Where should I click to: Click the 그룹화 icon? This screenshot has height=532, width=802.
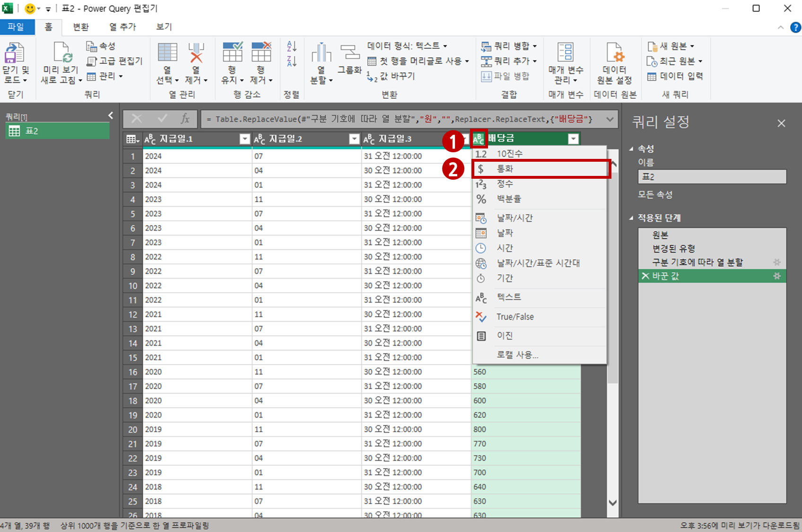pos(350,52)
